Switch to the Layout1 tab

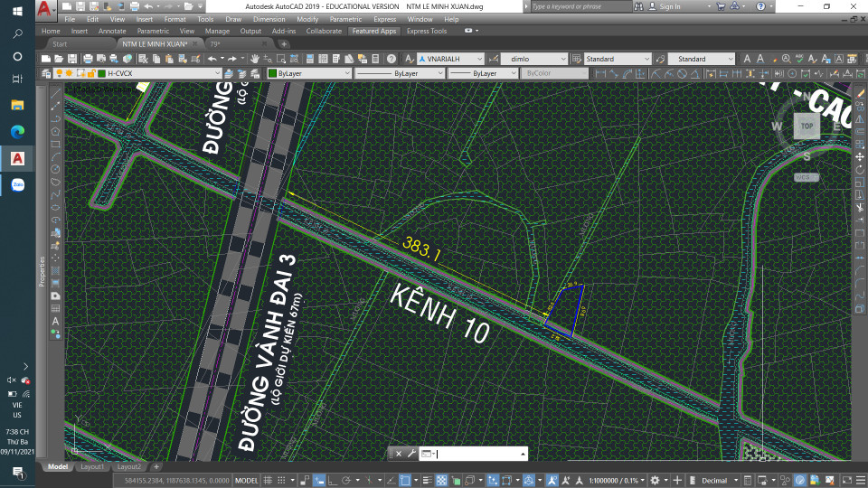91,466
